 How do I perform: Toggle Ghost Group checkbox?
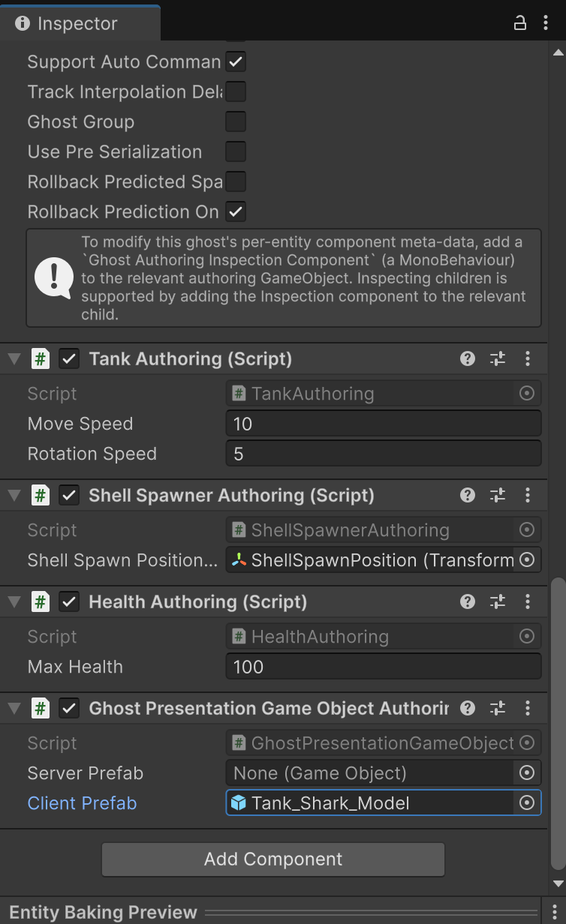click(x=236, y=121)
